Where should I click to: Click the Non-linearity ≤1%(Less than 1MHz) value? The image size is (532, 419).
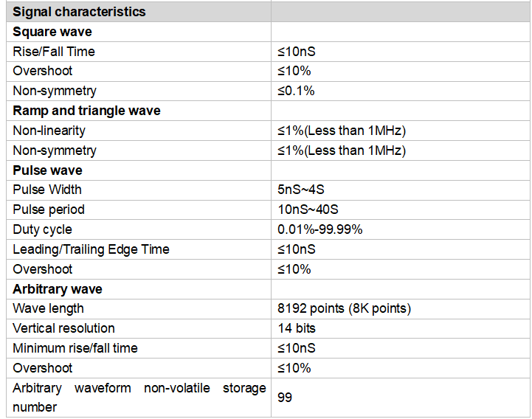coord(342,131)
